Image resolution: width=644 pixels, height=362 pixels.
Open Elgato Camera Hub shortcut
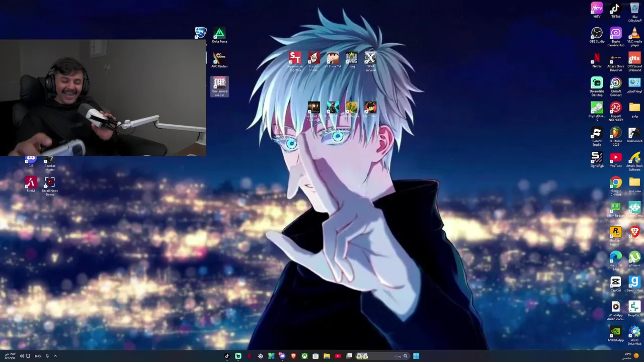616,37
